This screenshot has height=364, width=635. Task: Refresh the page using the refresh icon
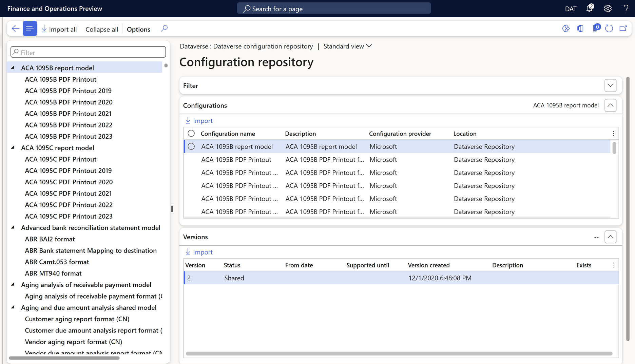[609, 29]
